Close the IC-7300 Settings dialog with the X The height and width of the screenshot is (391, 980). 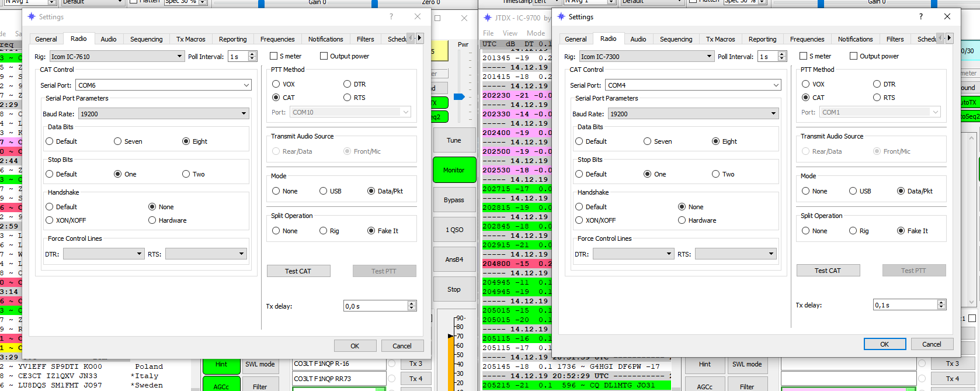[947, 16]
